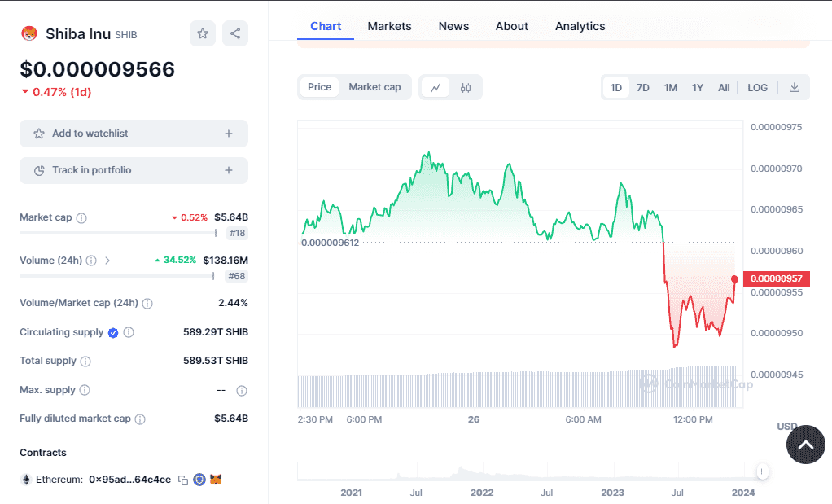This screenshot has width=832, height=504.
Task: Click Total supply info icon
Action: [x=85, y=362]
